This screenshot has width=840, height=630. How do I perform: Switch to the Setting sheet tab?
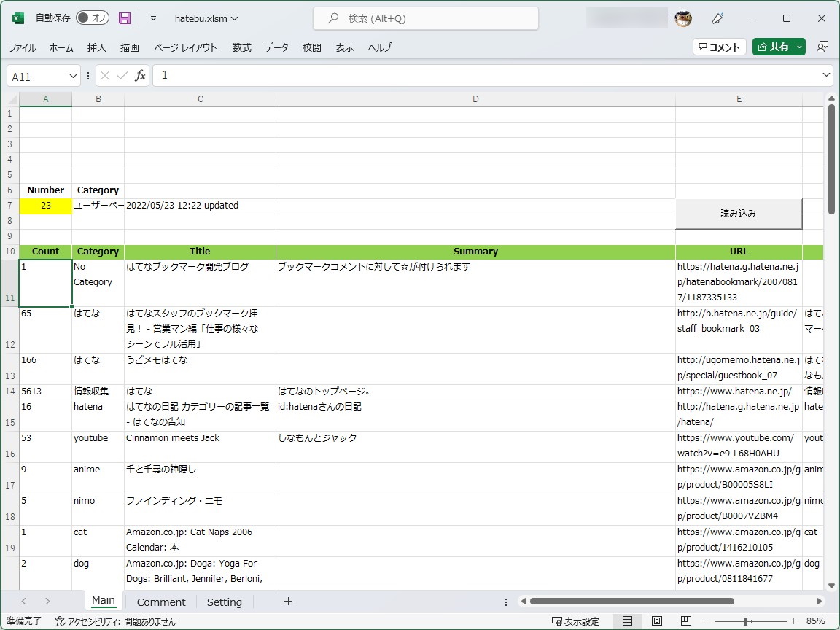pos(224,602)
